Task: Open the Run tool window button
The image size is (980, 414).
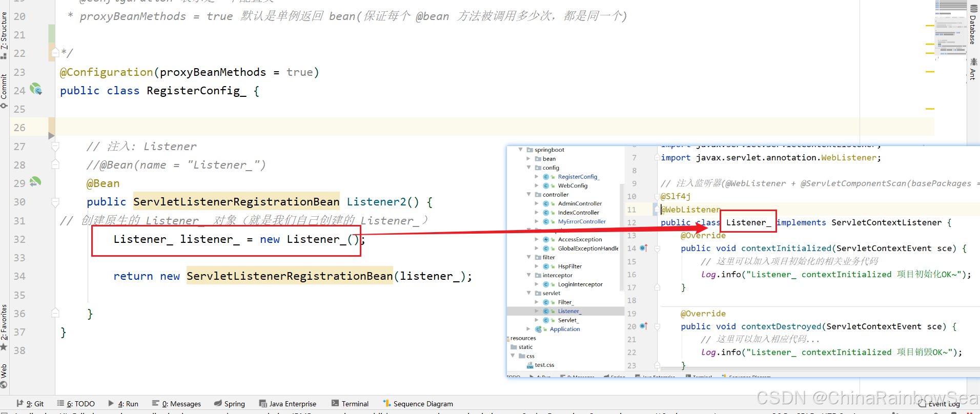Action: click(124, 404)
